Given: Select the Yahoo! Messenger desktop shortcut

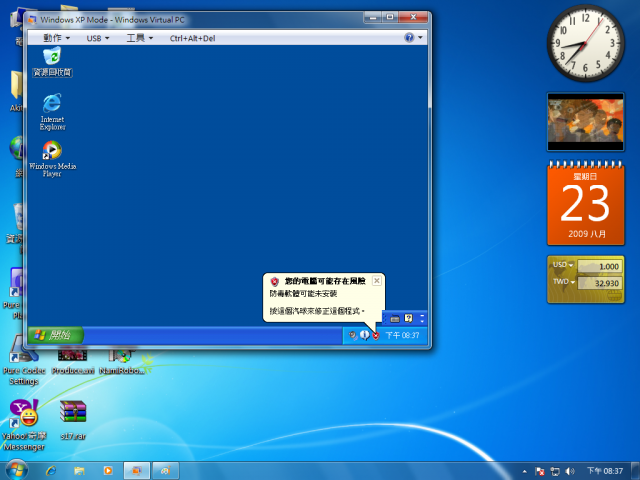Looking at the screenshot, I should [x=24, y=425].
